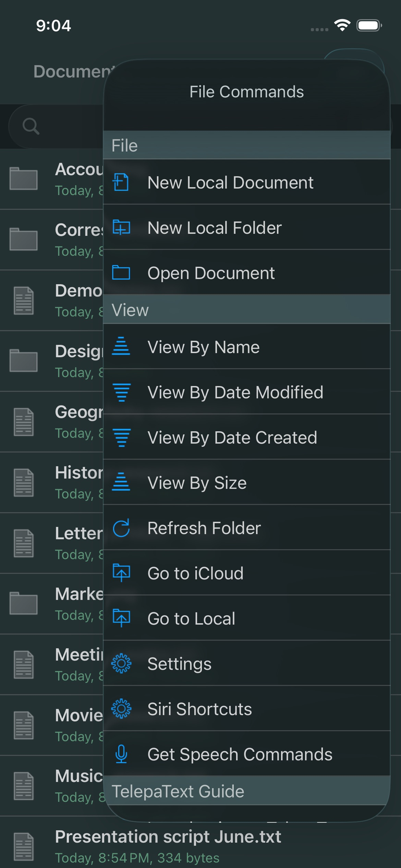Tap the Geogr... document icon
Image resolution: width=401 pixels, height=868 pixels.
[x=23, y=422]
